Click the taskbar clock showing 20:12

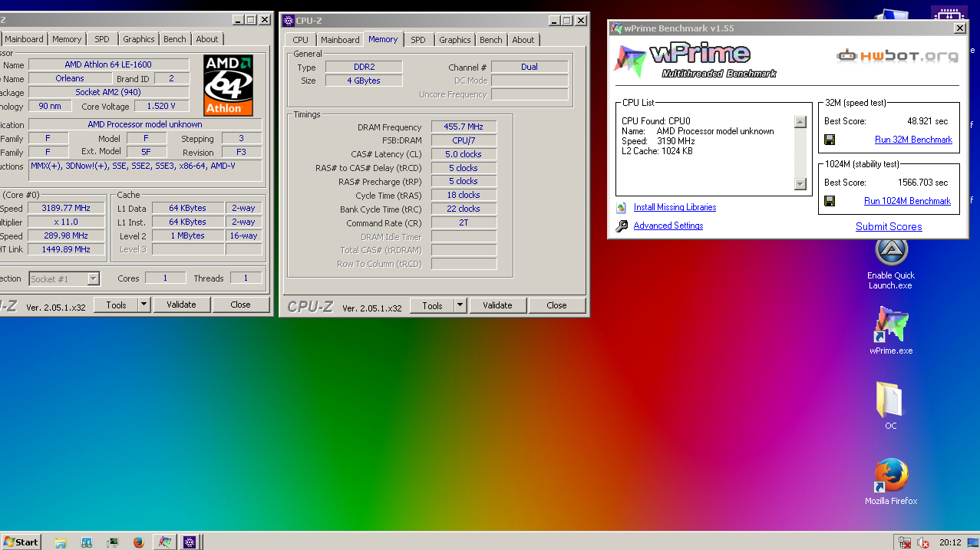(x=949, y=542)
